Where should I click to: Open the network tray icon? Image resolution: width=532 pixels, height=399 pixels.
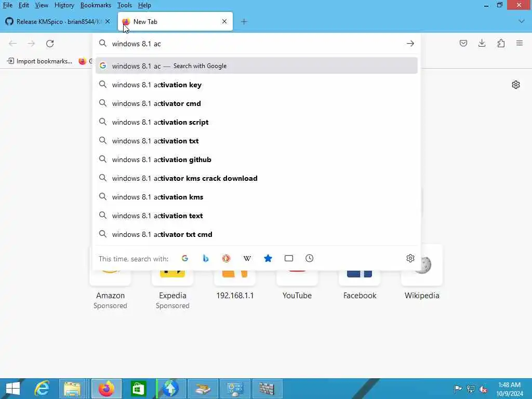(471, 389)
